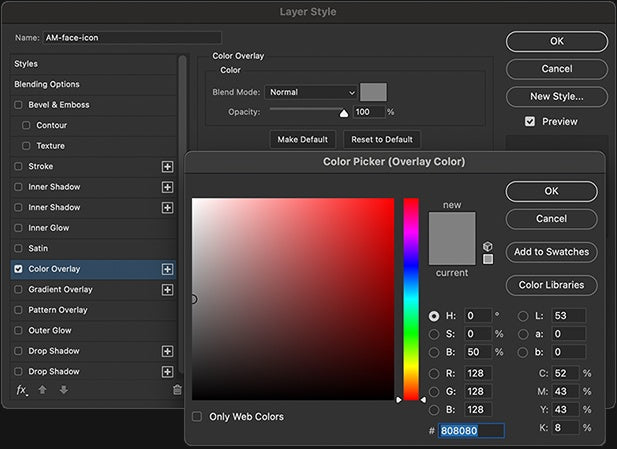This screenshot has width=617, height=449.
Task: Click OK in the Color Picker
Action: [551, 191]
